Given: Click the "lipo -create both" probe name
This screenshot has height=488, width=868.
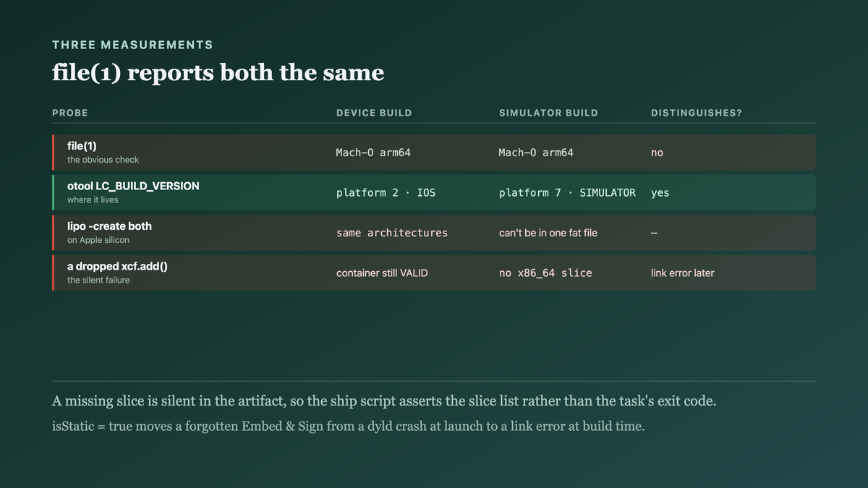Looking at the screenshot, I should [x=109, y=226].
